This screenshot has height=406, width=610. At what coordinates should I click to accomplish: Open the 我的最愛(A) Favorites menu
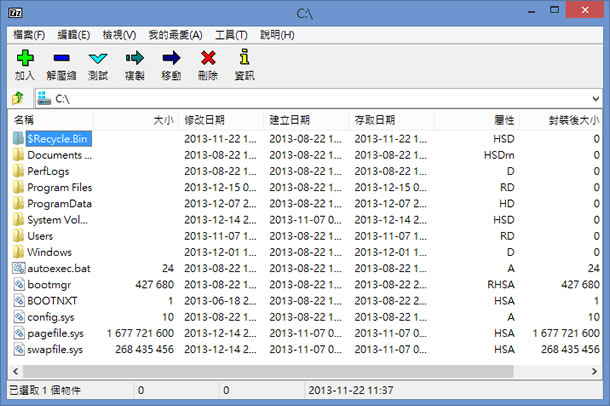[x=175, y=35]
